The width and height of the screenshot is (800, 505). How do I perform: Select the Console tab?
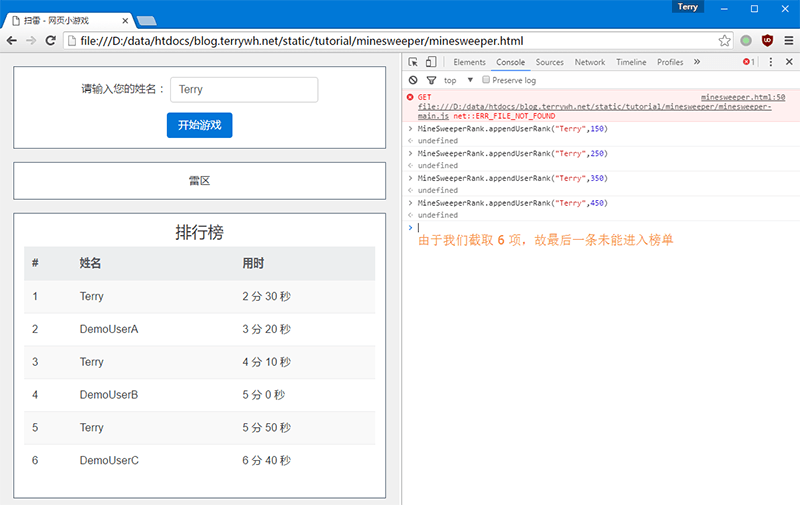(x=510, y=62)
